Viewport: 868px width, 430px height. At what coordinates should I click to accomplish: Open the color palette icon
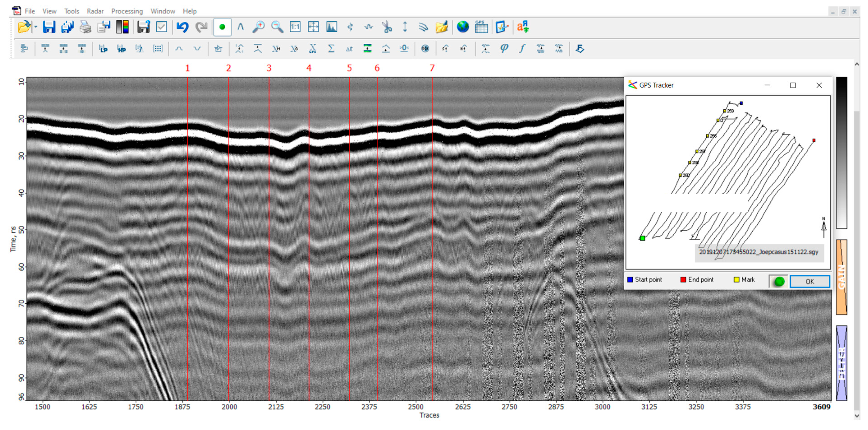coord(122,27)
